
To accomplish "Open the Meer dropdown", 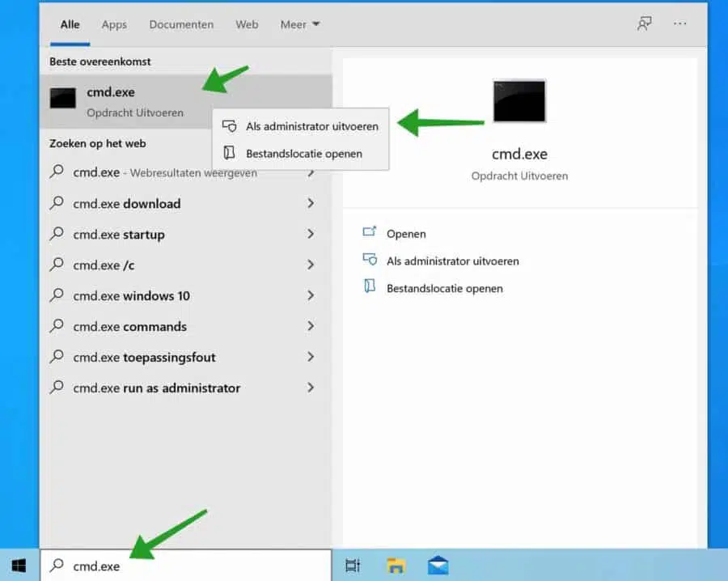I will tap(300, 24).
